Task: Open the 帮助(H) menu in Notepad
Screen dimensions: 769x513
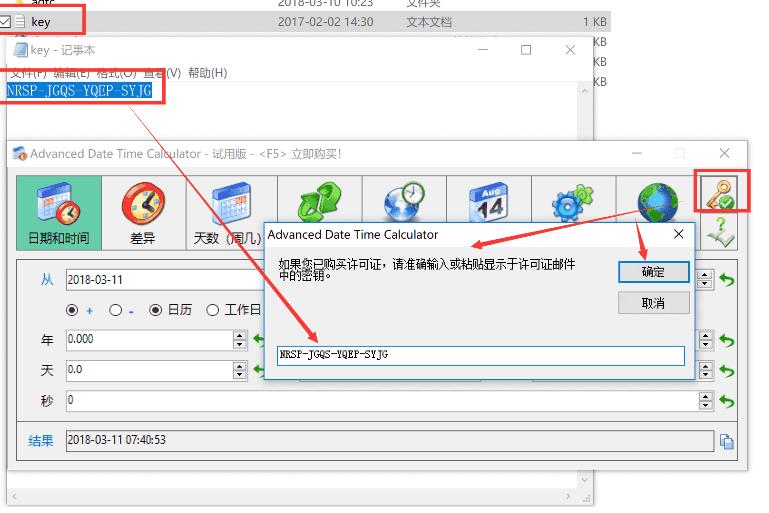Action: point(207,73)
